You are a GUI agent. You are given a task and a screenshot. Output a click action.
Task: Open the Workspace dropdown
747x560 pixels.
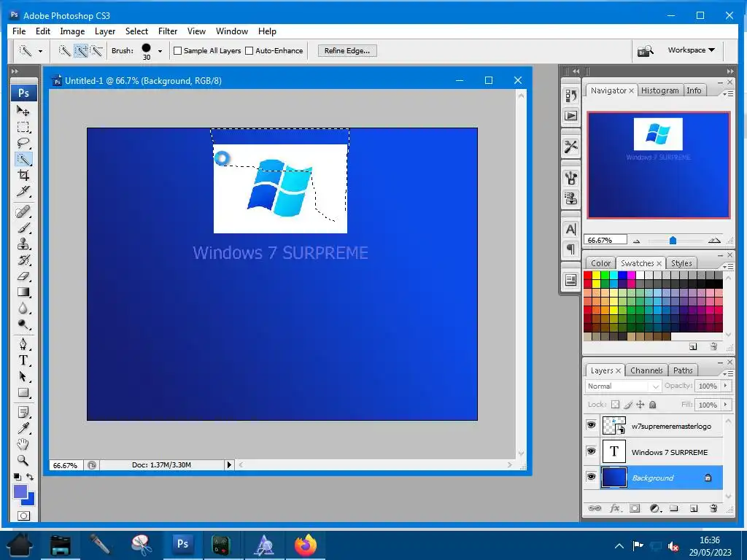click(x=692, y=50)
